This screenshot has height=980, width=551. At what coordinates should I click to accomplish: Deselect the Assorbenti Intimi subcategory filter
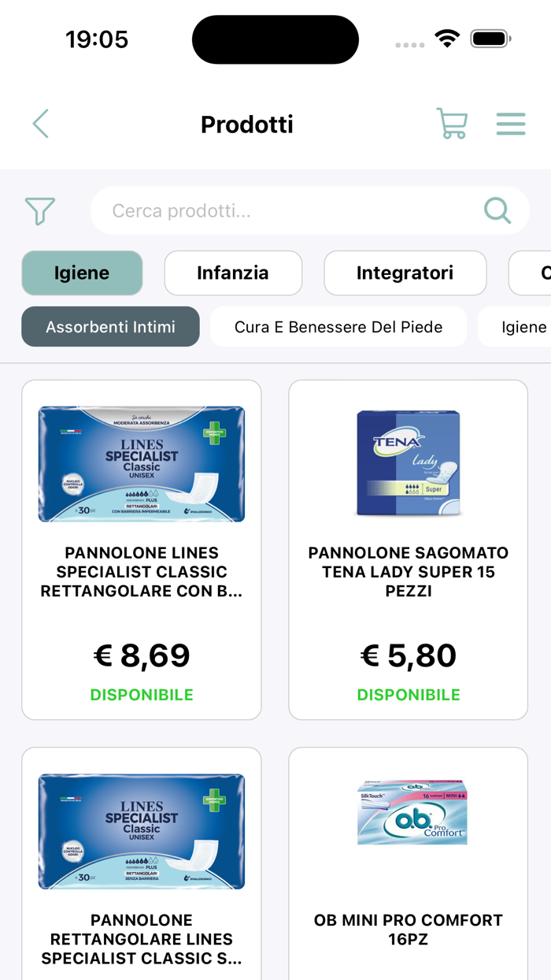point(110,326)
